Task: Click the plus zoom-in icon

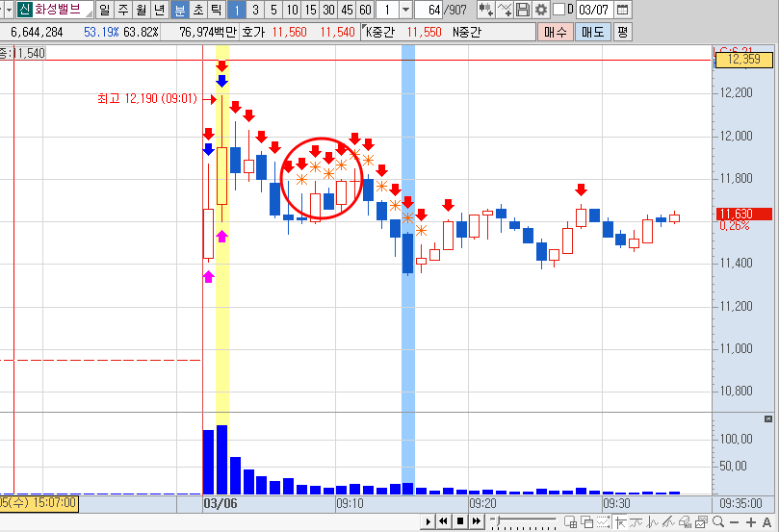Action: (751, 522)
